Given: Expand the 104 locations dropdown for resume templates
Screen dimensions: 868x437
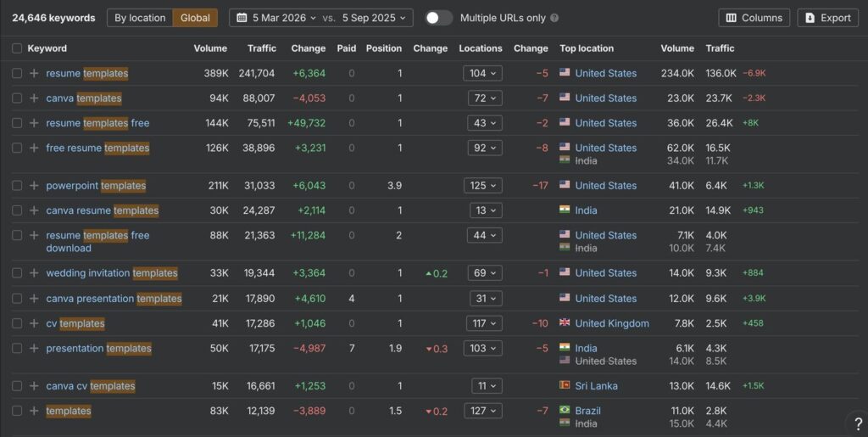Looking at the screenshot, I should coord(482,74).
